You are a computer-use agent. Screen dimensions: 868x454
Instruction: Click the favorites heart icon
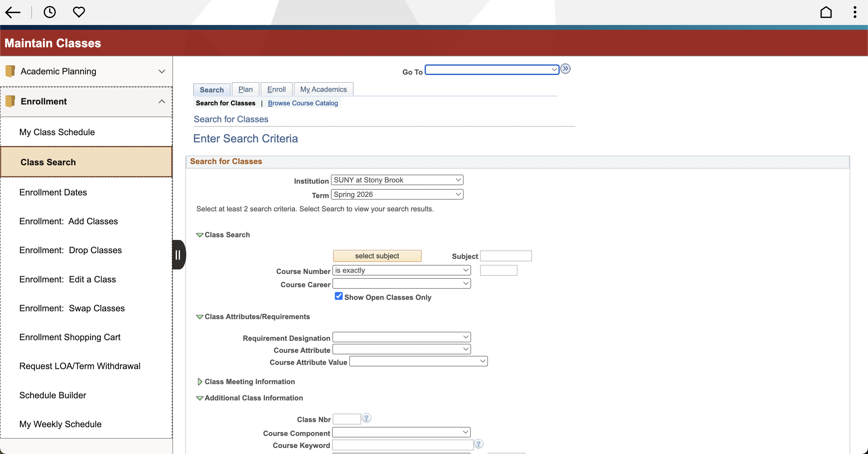[79, 12]
